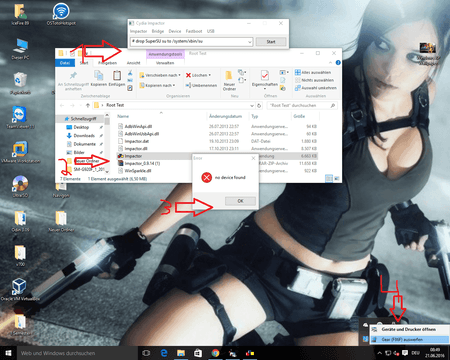This screenshot has width=450, height=360.
Task: Click OK in the Error dialog
Action: [x=240, y=201]
